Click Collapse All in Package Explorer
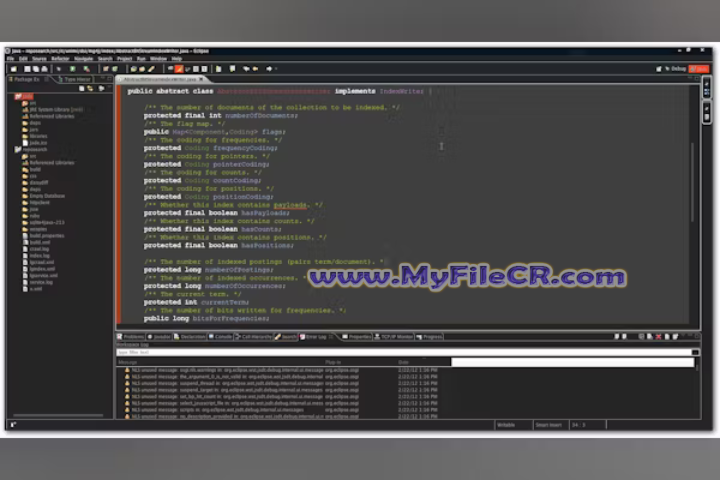This screenshot has width=720, height=480. 82,88
